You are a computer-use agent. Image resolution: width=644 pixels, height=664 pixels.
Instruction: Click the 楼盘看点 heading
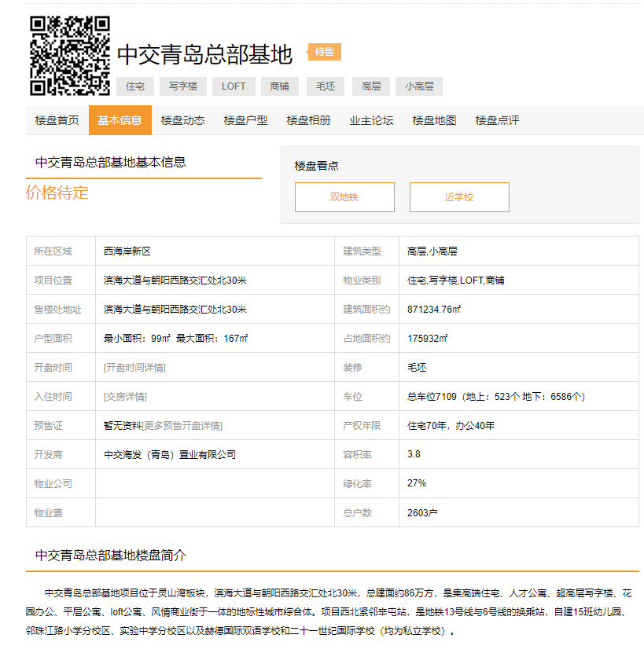click(316, 166)
